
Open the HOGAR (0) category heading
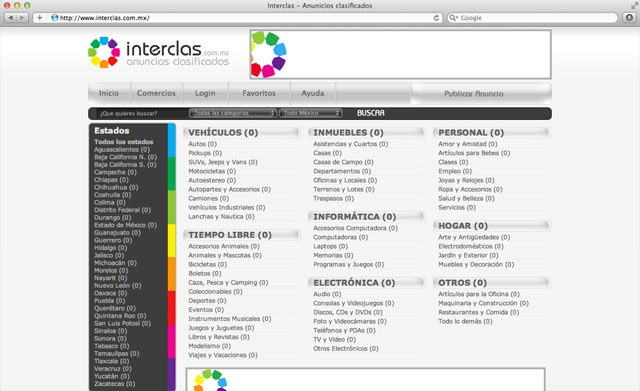pyautogui.click(x=463, y=226)
